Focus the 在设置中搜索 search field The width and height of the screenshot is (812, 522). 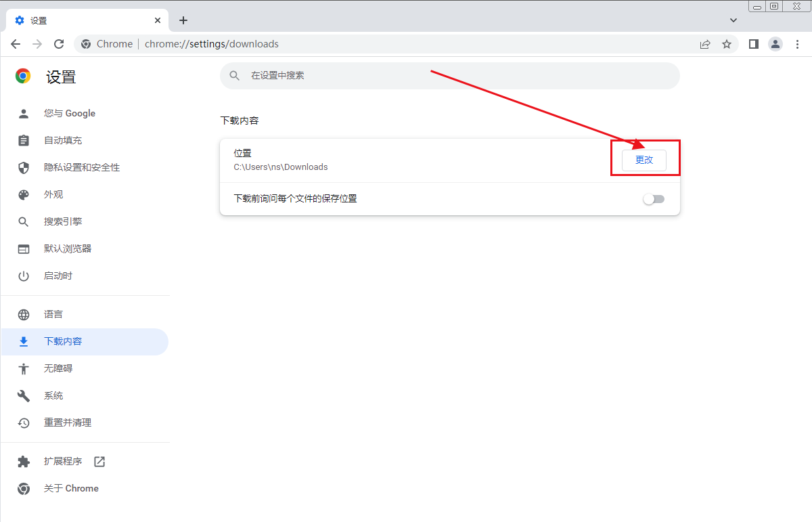point(449,76)
